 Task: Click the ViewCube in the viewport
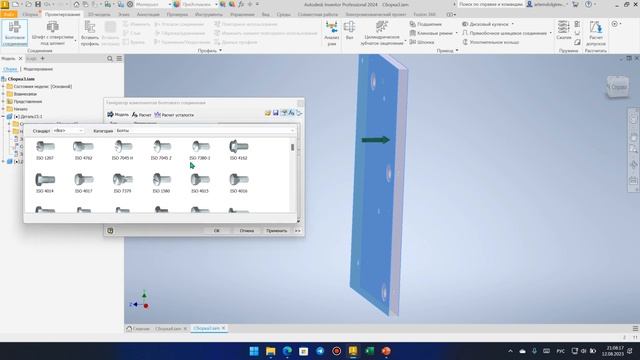tap(617, 87)
